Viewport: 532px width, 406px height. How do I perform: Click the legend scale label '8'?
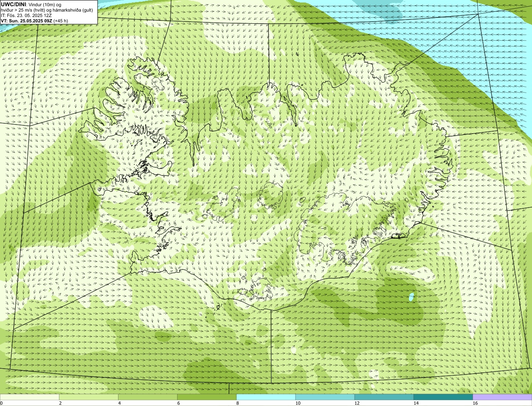pyautogui.click(x=237, y=403)
